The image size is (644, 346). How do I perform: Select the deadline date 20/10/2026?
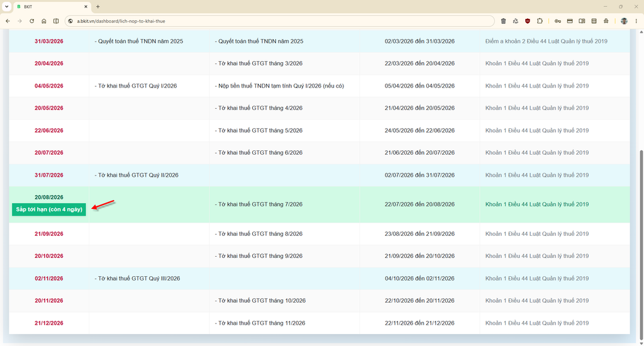(x=49, y=256)
